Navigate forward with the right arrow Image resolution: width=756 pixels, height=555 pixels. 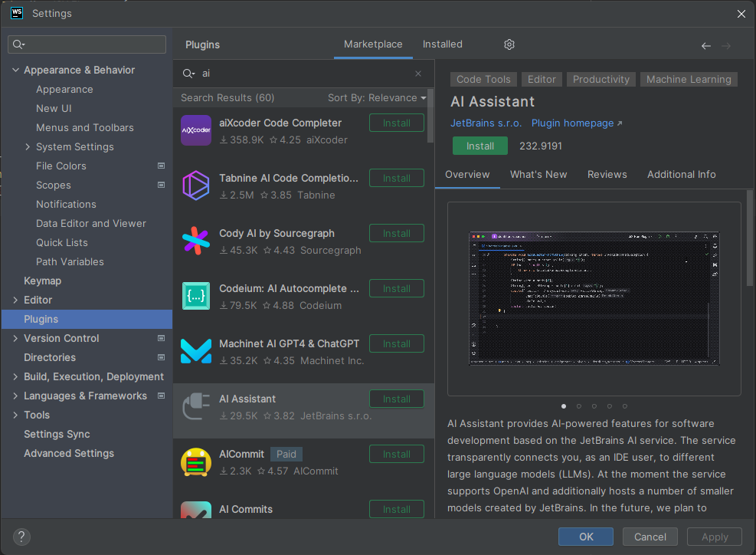[x=726, y=46]
